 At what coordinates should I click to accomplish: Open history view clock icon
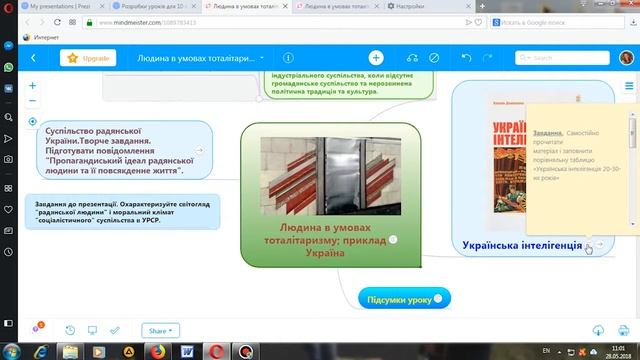click(x=70, y=330)
